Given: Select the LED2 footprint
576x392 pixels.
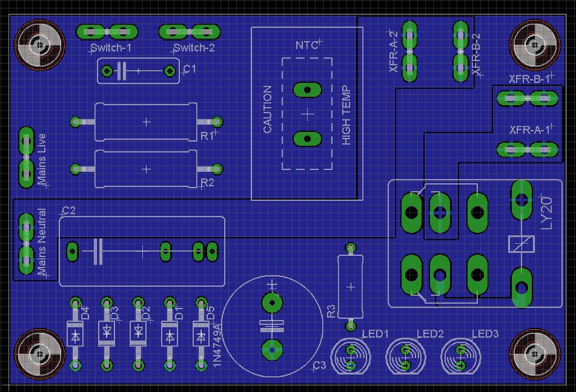Looking at the screenshot, I should pos(406,357).
